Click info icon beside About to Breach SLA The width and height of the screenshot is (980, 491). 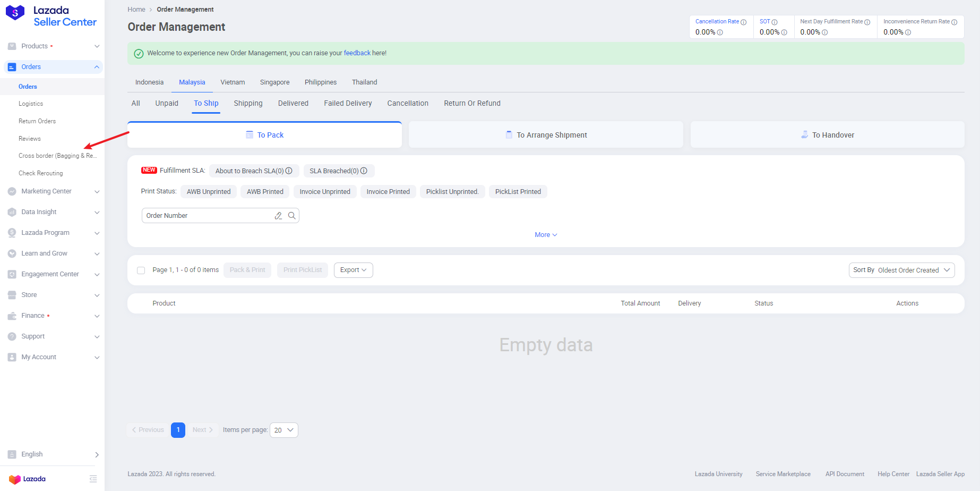[289, 171]
